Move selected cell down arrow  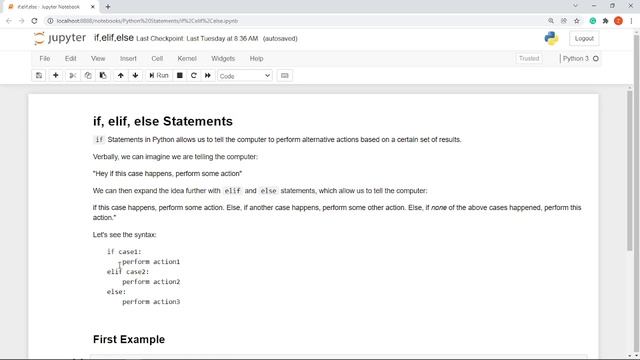(x=136, y=76)
